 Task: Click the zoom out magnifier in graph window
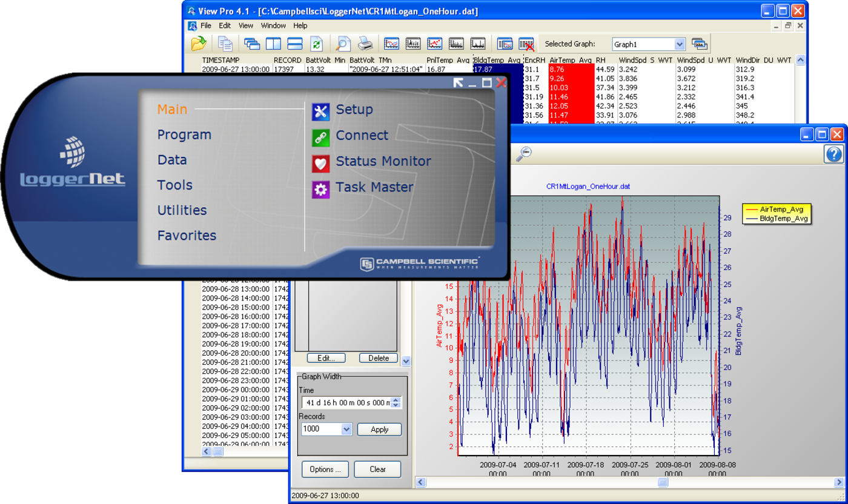click(x=524, y=154)
